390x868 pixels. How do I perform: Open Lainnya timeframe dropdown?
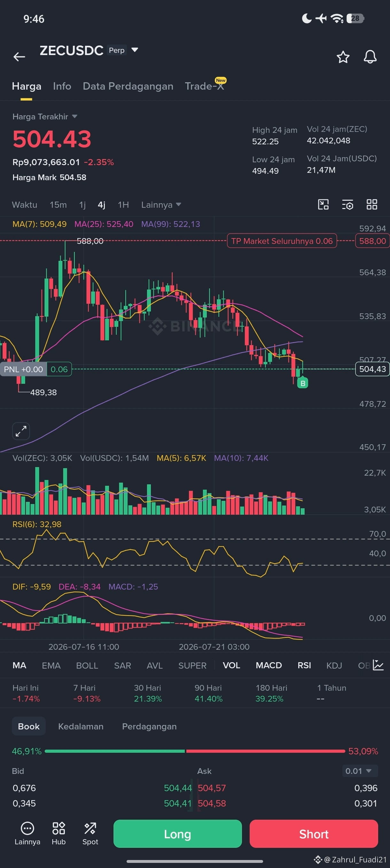click(x=161, y=205)
